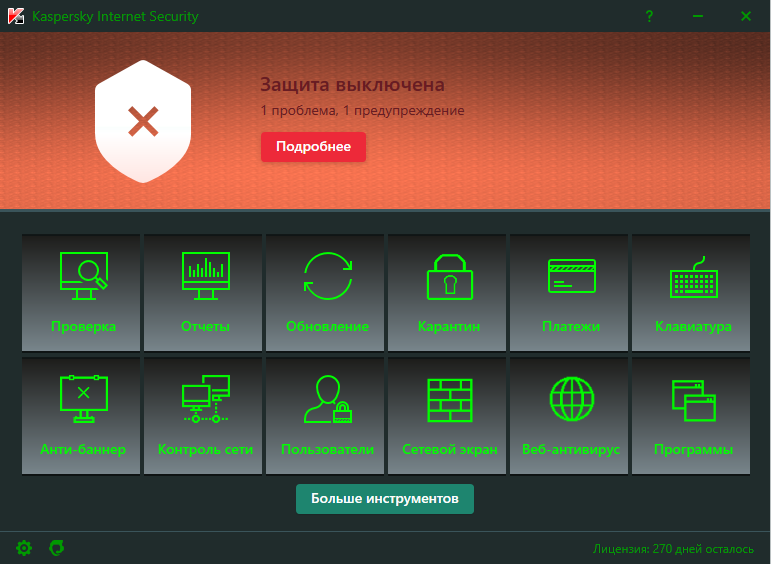Open the Программы application control tile

[x=691, y=416]
